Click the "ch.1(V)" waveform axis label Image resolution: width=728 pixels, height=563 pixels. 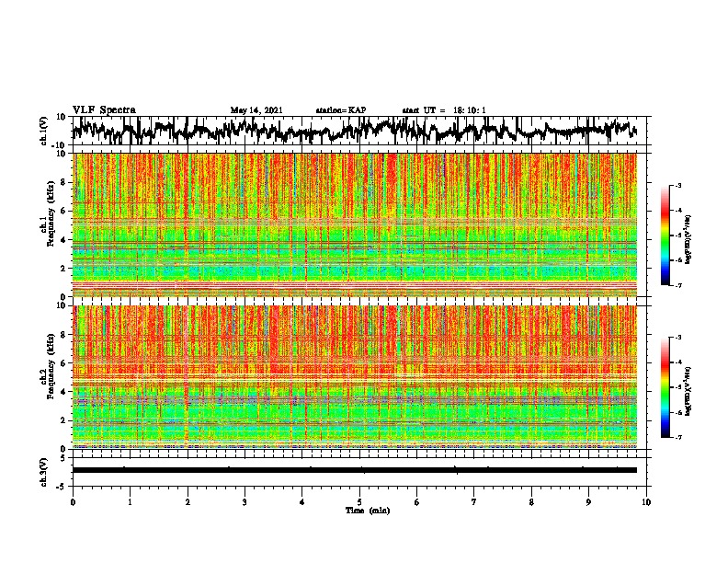point(43,131)
